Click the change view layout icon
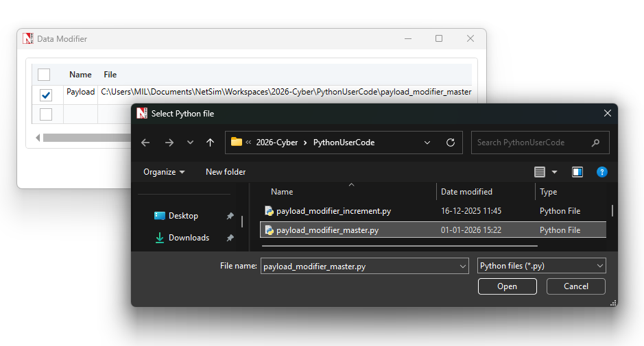The image size is (644, 346). pyautogui.click(x=540, y=172)
